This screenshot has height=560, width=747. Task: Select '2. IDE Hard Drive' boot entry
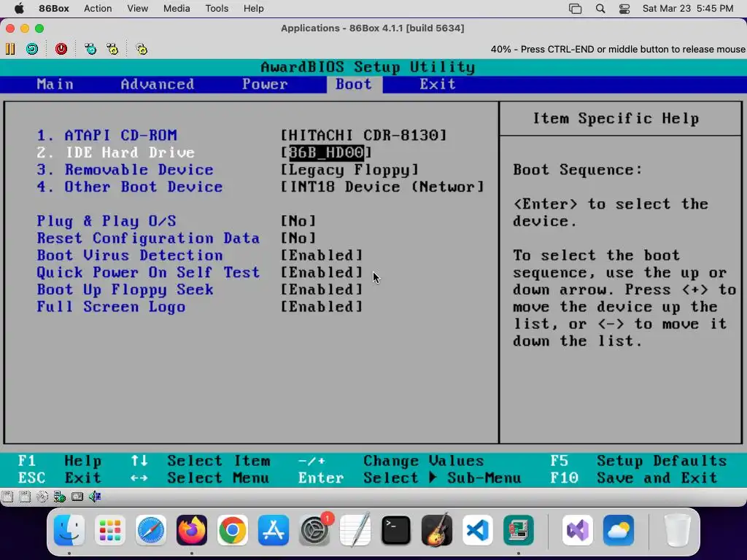click(116, 152)
